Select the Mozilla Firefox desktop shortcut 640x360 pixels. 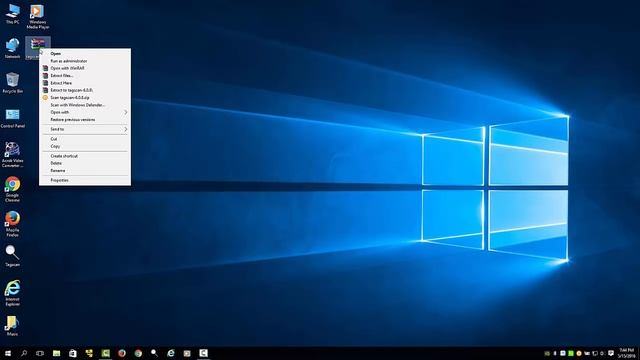pyautogui.click(x=12, y=224)
